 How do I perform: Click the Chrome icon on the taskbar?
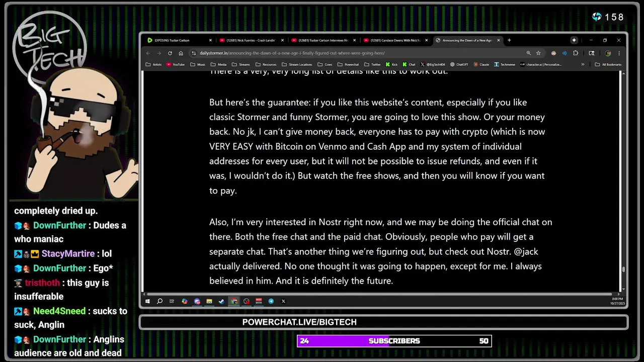[x=234, y=301]
